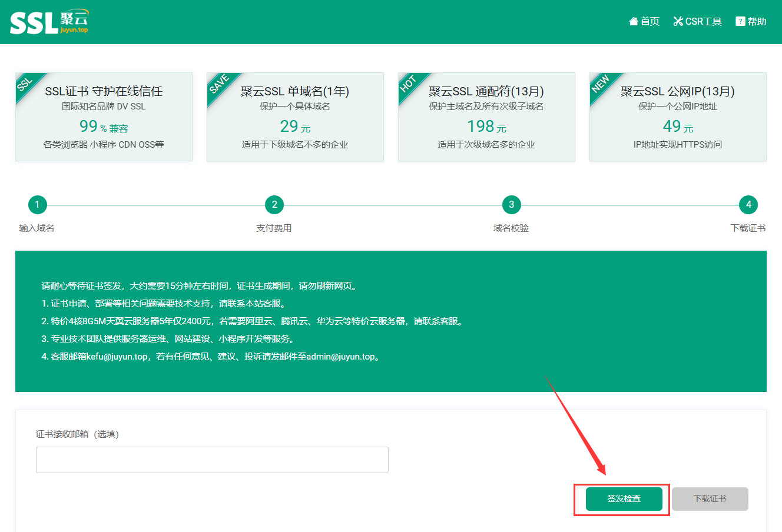Click the SSL ribbon badge on the first card
The width and height of the screenshot is (782, 532).
(26, 84)
